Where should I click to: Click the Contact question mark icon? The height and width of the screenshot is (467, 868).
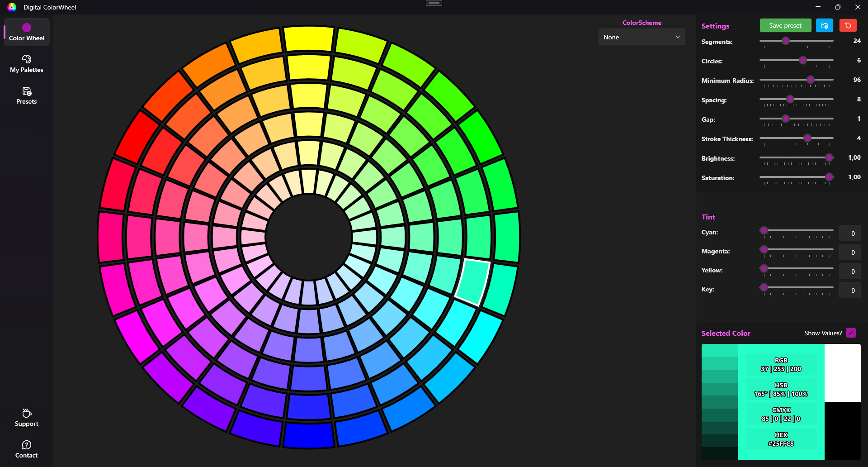[x=26, y=444]
